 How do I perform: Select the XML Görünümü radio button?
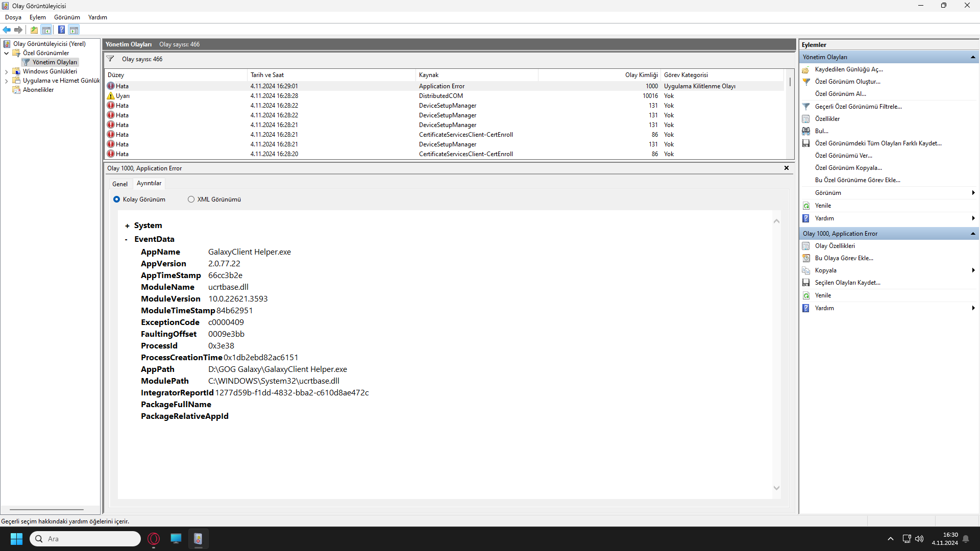click(191, 199)
